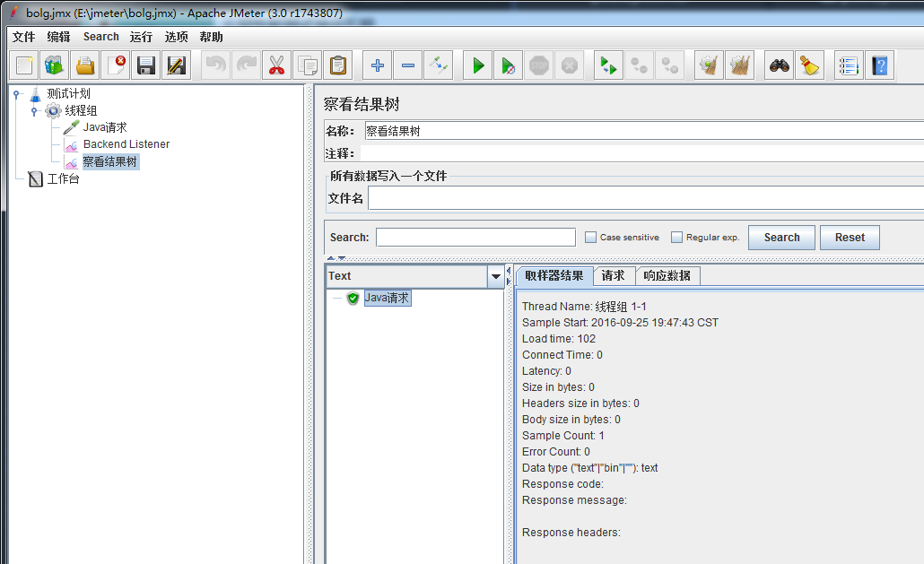Viewport: 924px width, 564px height.
Task: Click the split pane collapse arrows
Action: tap(336, 258)
